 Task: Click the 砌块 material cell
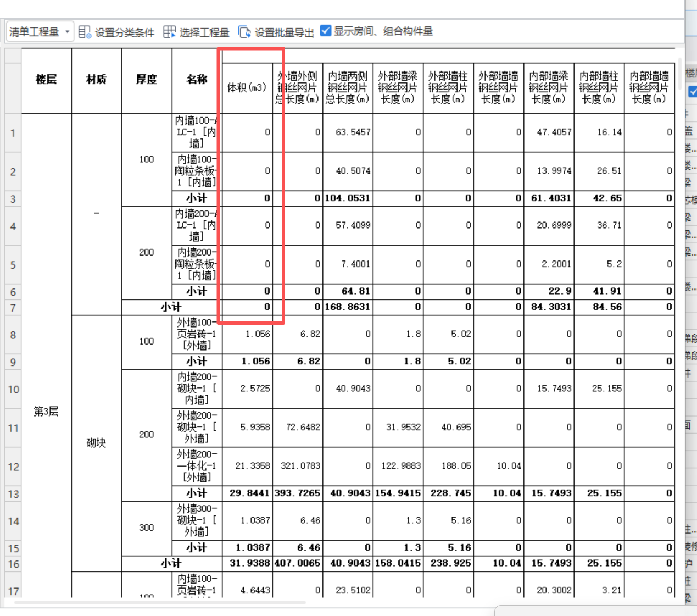96,443
